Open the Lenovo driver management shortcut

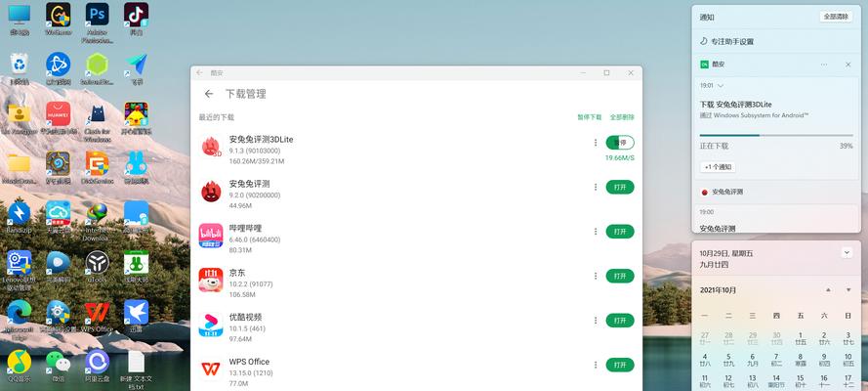19,263
